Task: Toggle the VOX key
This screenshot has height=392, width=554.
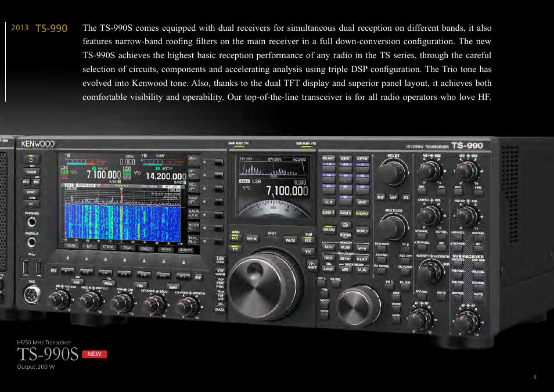Action: point(77,282)
